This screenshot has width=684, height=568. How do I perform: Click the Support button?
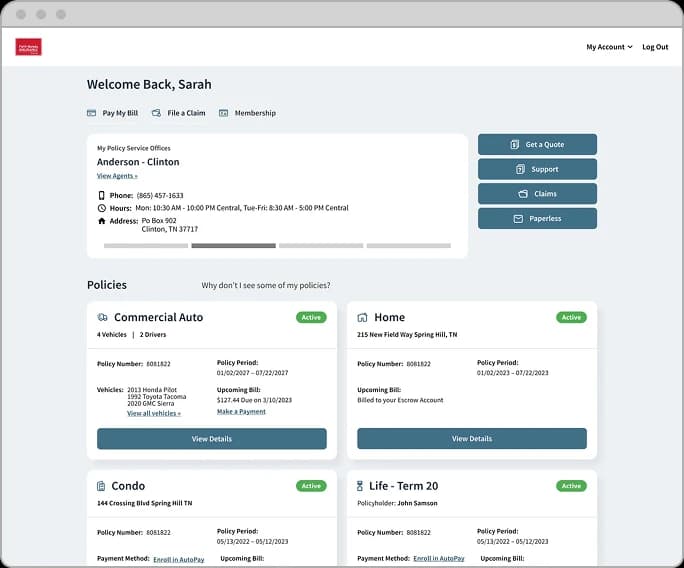[537, 169]
